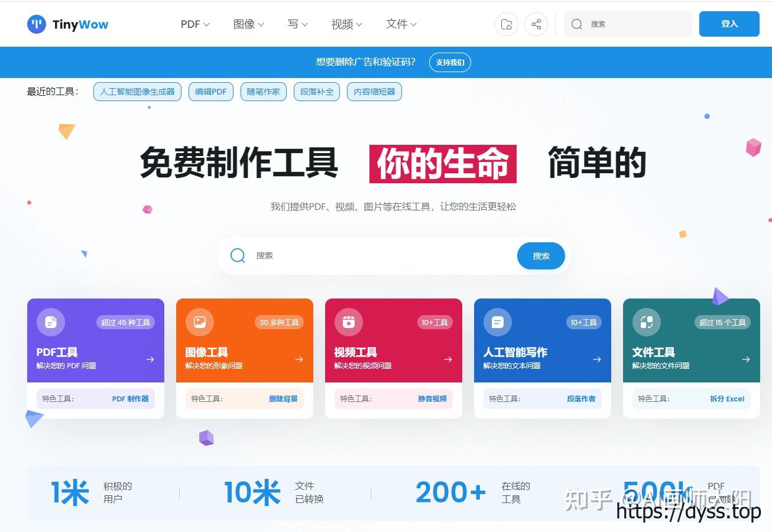Click the magnifier icon in the center search bar
This screenshot has width=772, height=532.
tap(237, 255)
